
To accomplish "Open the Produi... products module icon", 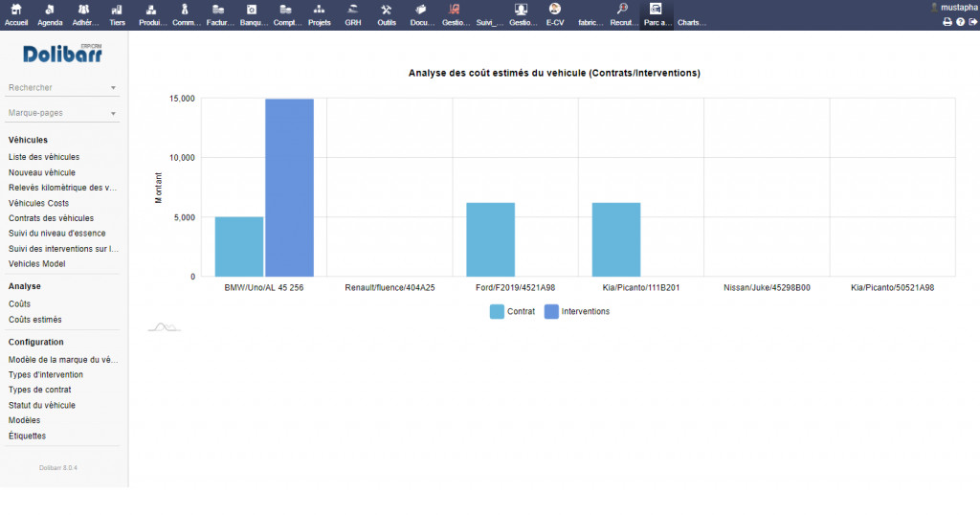I will (x=150, y=10).
